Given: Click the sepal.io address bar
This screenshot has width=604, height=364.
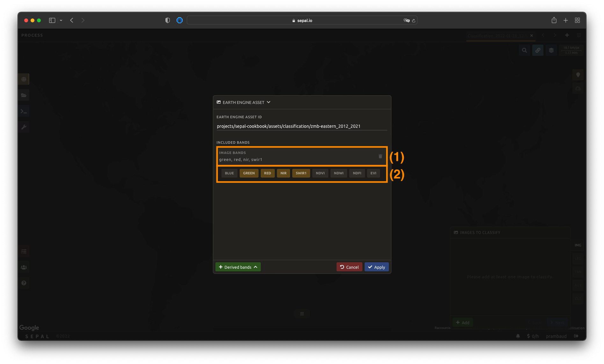Looking at the screenshot, I should [302, 20].
